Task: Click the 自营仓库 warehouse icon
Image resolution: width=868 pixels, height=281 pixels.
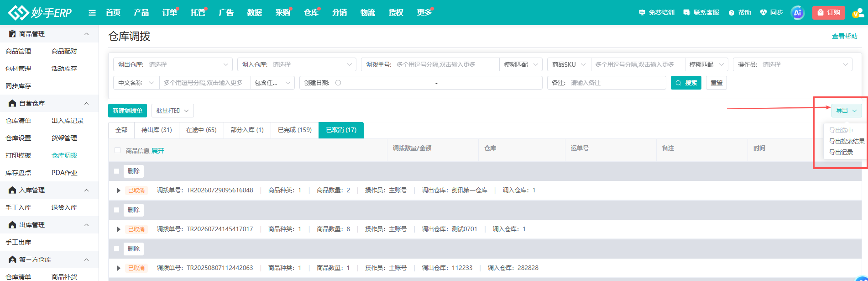Action: coord(12,103)
